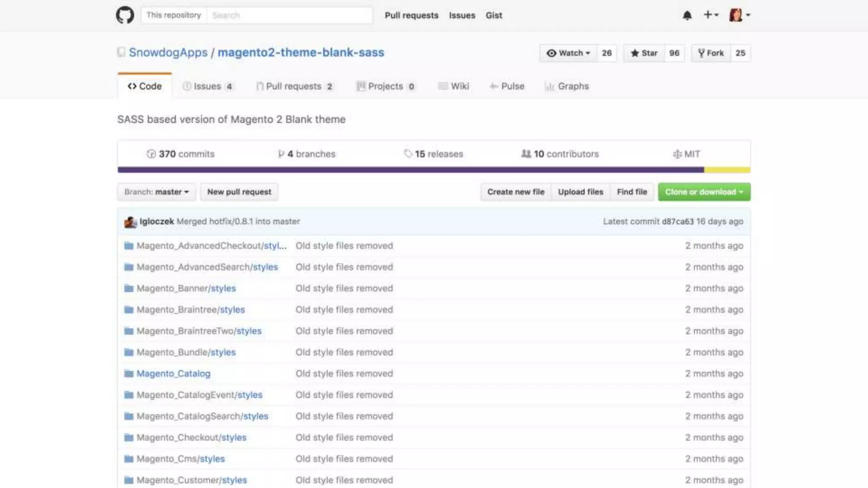This screenshot has height=488, width=868.
Task: Click the GitHub Octocat logo
Action: click(x=125, y=15)
